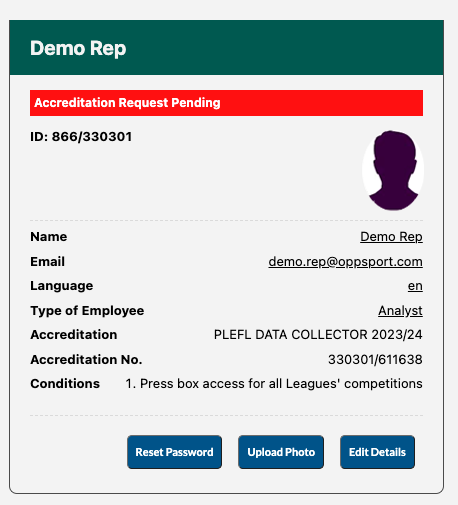Open the Analyst employee type link
Image resolution: width=458 pixels, height=505 pixels.
point(400,311)
